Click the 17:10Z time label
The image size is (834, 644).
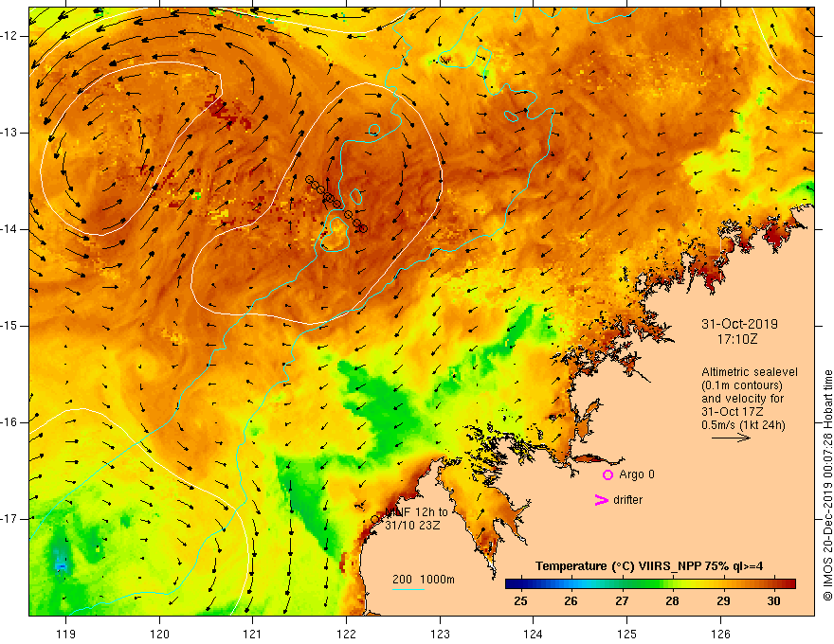pos(737,339)
